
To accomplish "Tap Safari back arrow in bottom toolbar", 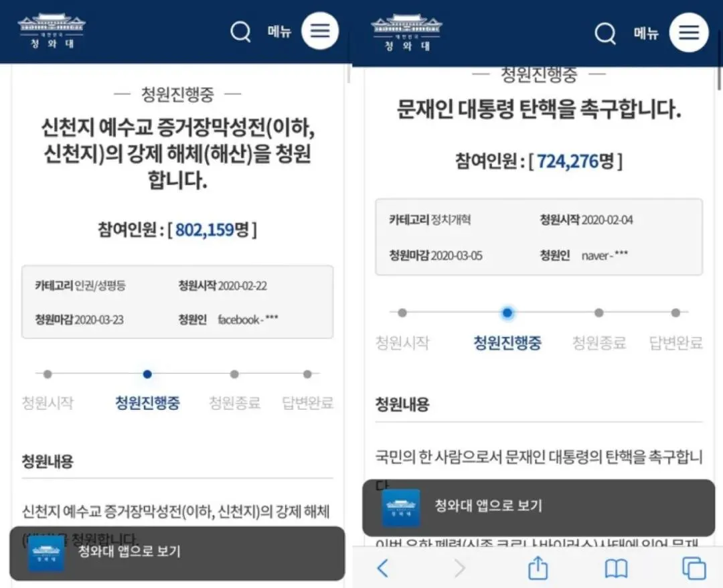I will click(383, 568).
